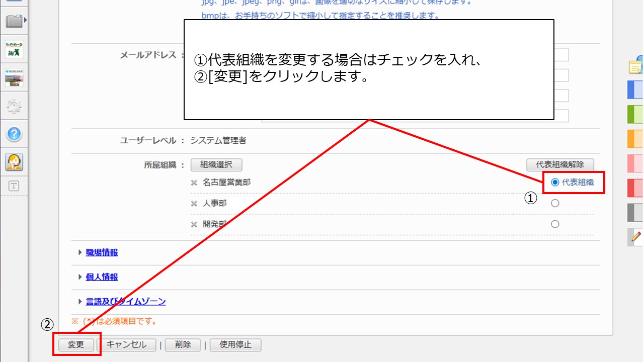Open settings via the gear icon
Screen dimensions: 644x362
(x=14, y=106)
